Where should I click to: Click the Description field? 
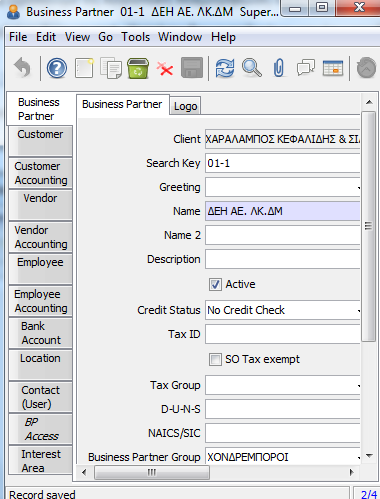coord(283,259)
